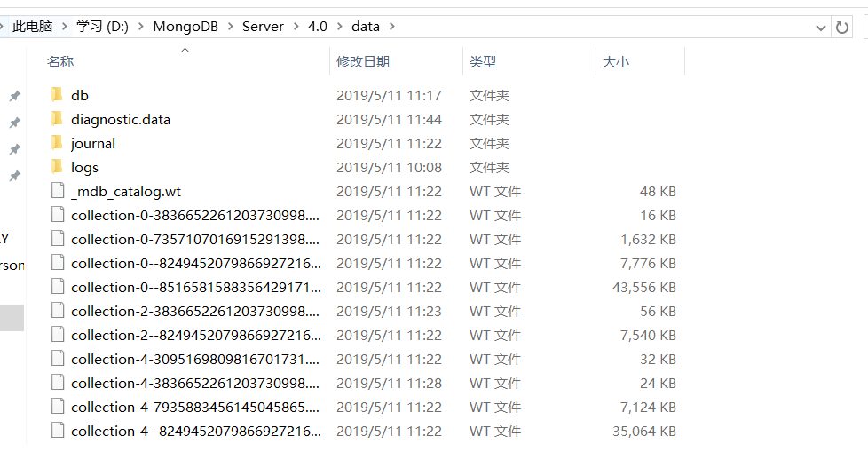Select file icon of collection-4-793588

coord(58,406)
